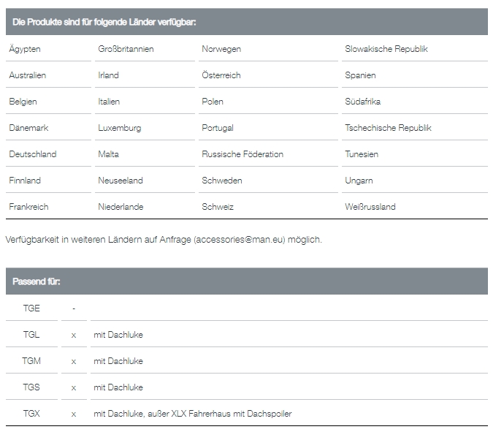
Task: Select the TGE model row label
Action: [31, 308]
